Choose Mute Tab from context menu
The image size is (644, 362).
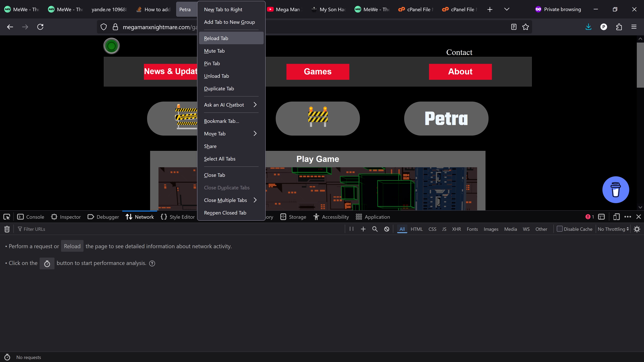click(231, 51)
